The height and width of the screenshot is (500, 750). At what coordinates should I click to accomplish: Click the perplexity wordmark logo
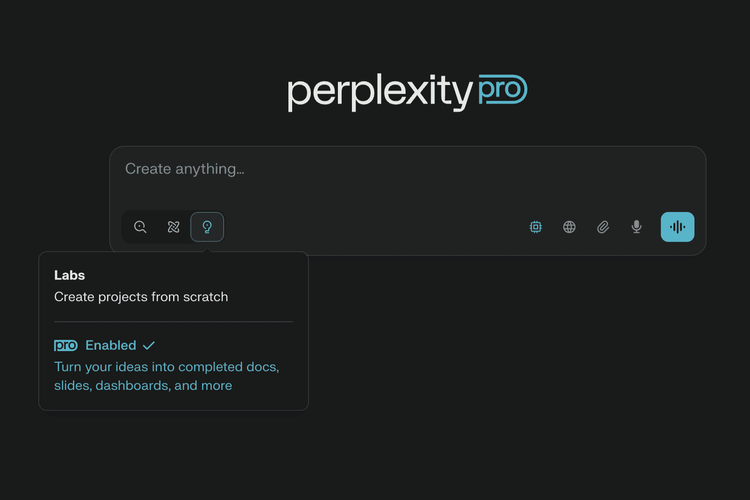click(378, 93)
